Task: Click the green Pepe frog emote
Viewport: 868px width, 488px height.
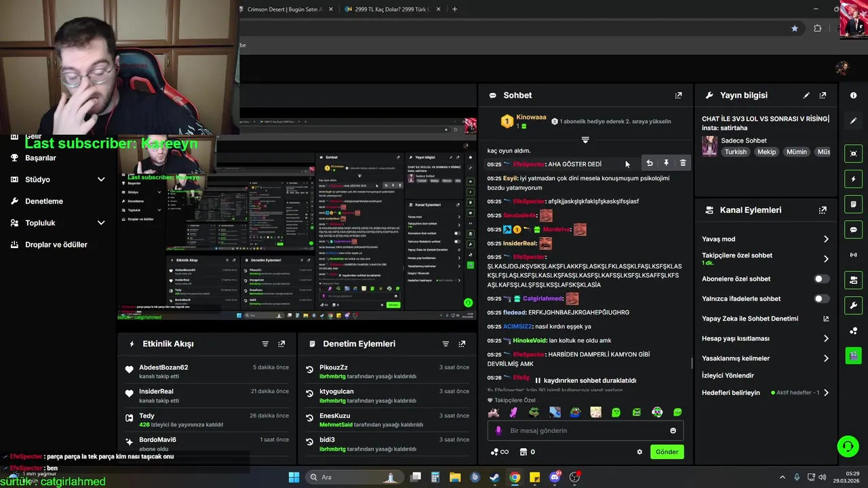Action: coord(534,412)
